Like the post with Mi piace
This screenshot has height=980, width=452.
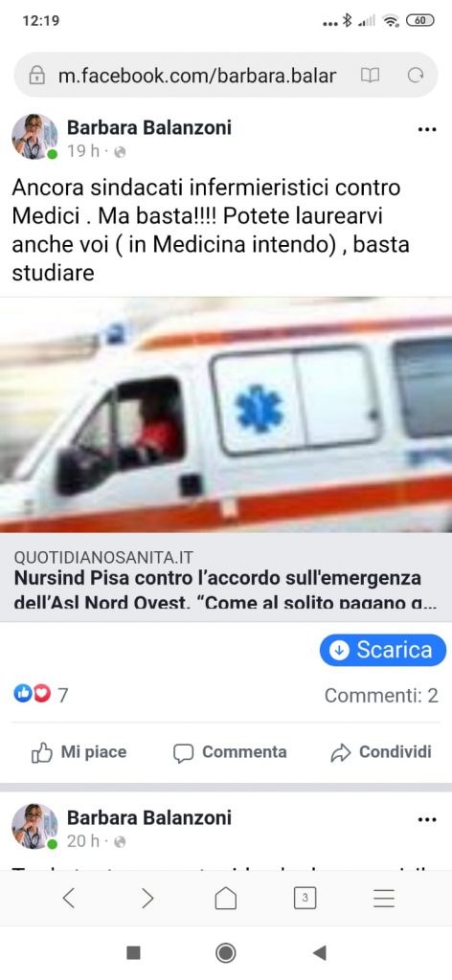79,752
